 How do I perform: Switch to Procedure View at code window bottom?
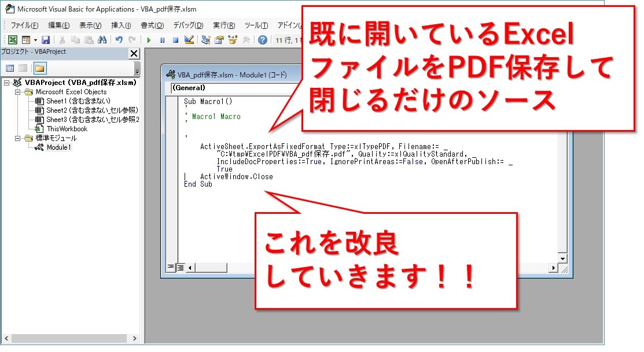(171, 267)
